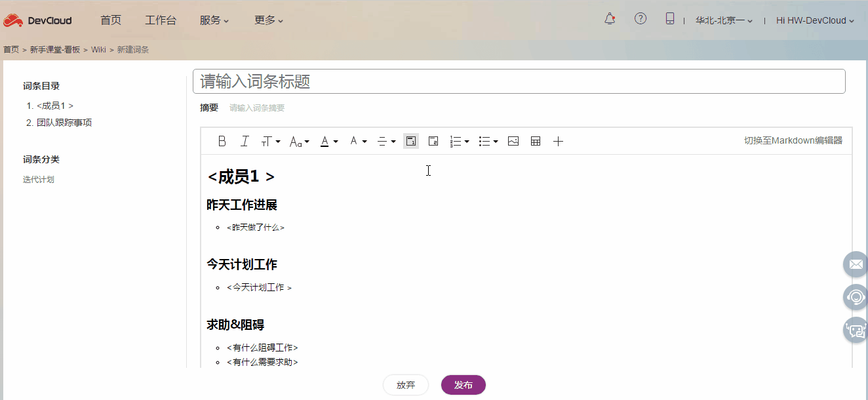Open the 首页 menu item
The height and width of the screenshot is (400, 868).
coord(110,20)
